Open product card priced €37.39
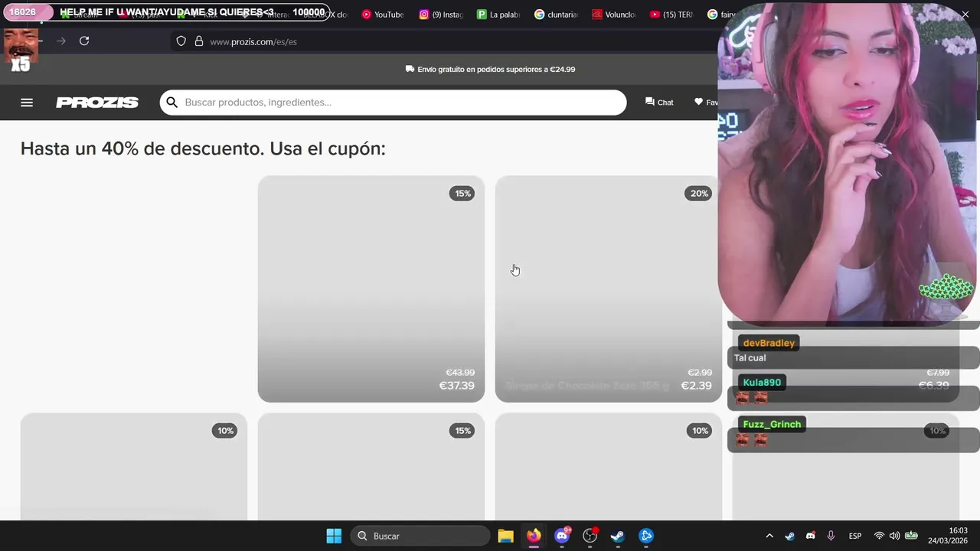Image resolution: width=980 pixels, height=551 pixels. tap(371, 289)
